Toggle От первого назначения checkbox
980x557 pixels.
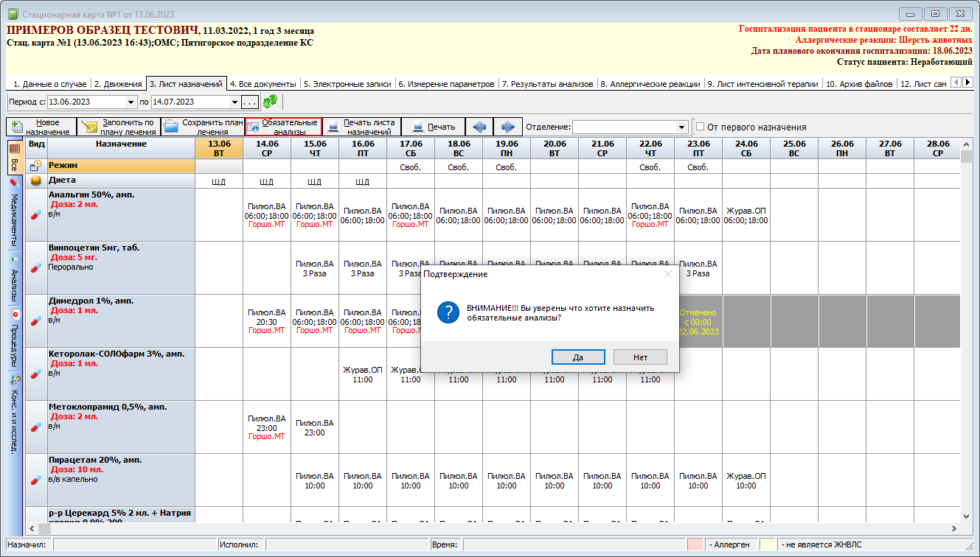[701, 126]
